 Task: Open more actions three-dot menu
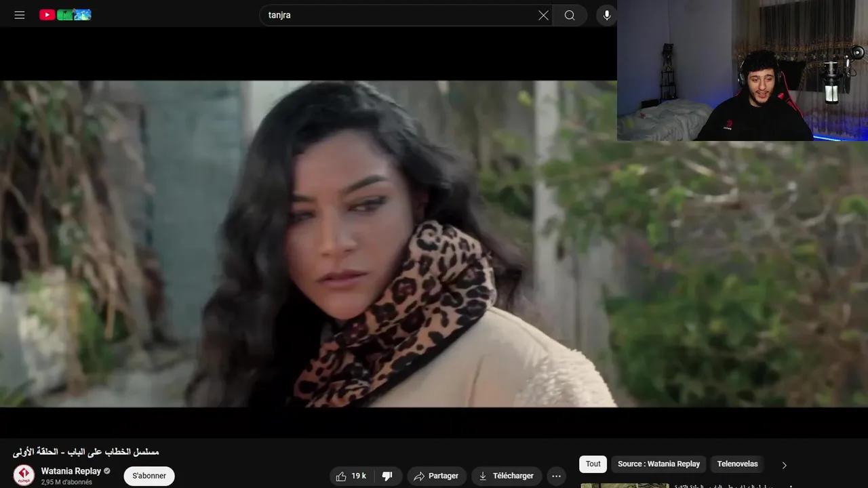(556, 476)
